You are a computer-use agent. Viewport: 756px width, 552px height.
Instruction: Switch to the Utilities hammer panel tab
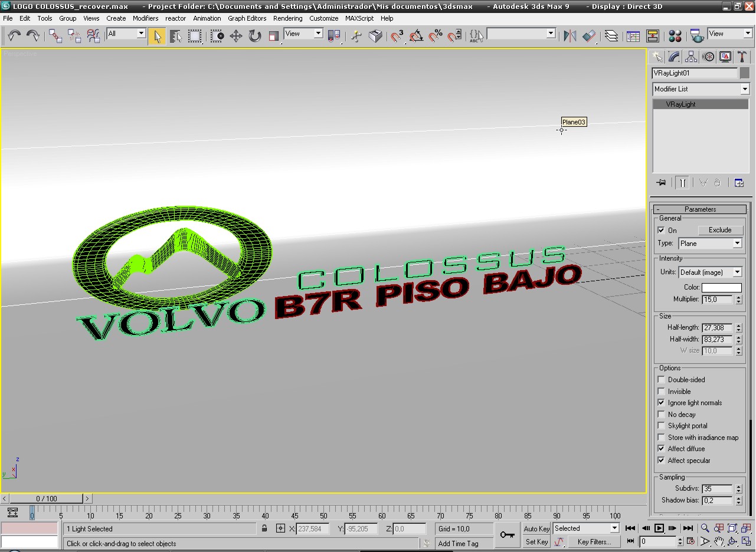(x=742, y=57)
